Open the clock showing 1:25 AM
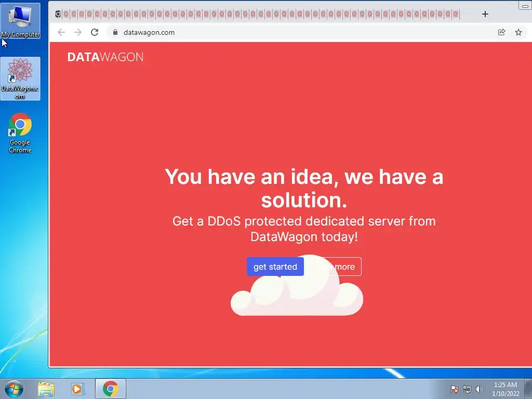This screenshot has width=532, height=399. coord(506,389)
